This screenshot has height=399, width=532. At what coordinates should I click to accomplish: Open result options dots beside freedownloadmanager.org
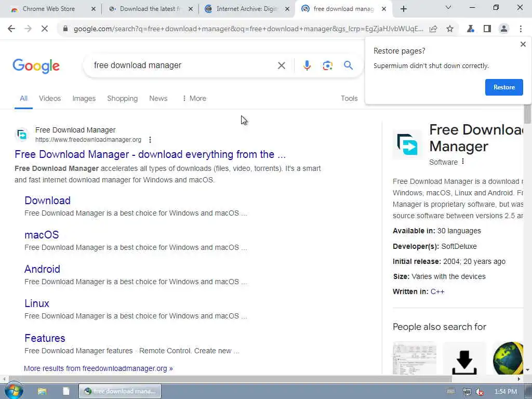150,139
